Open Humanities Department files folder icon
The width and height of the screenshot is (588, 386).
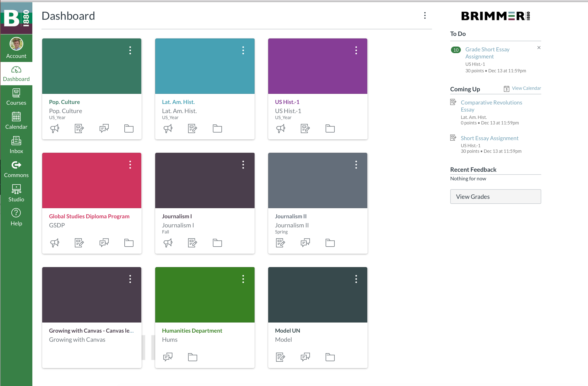click(x=192, y=357)
